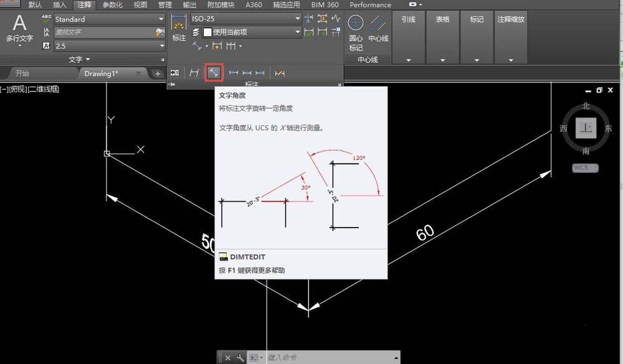Screen dimensions: 623x364
Task: Select the Drawing1* drawing tab
Action: (102, 73)
